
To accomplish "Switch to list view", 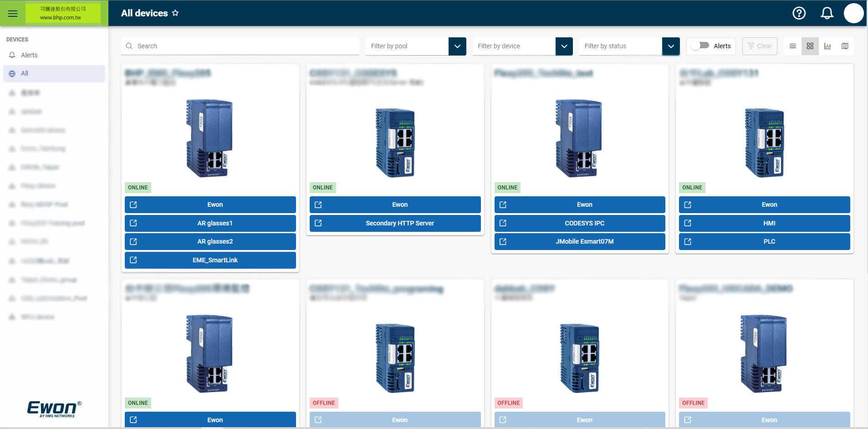I will pos(793,46).
